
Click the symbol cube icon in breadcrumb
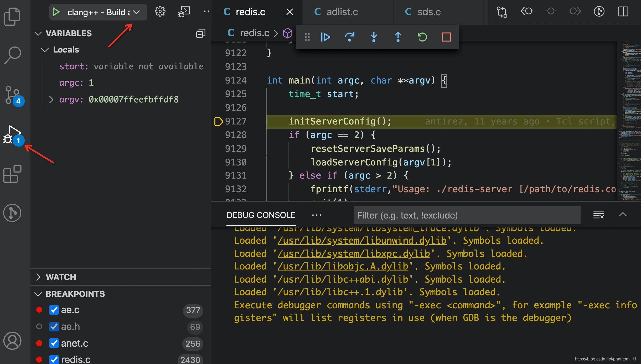click(x=288, y=33)
